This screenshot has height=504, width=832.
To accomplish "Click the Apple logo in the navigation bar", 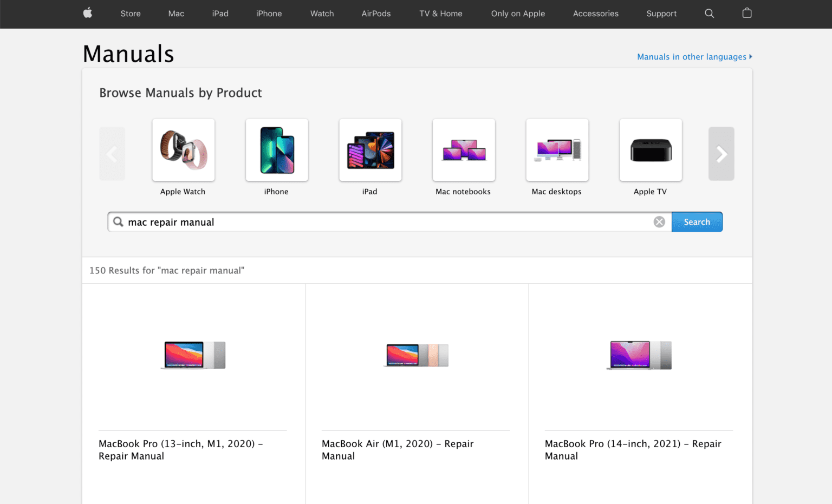I will coord(87,14).
